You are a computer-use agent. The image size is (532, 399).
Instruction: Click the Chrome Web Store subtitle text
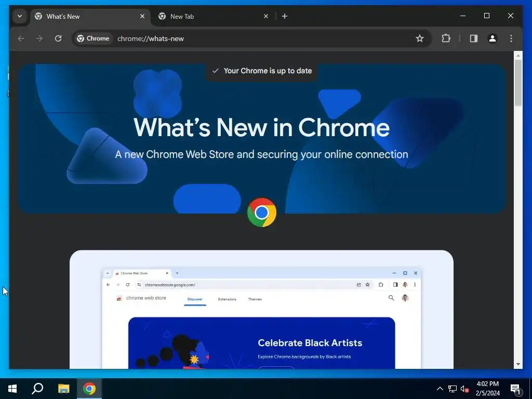pyautogui.click(x=262, y=154)
